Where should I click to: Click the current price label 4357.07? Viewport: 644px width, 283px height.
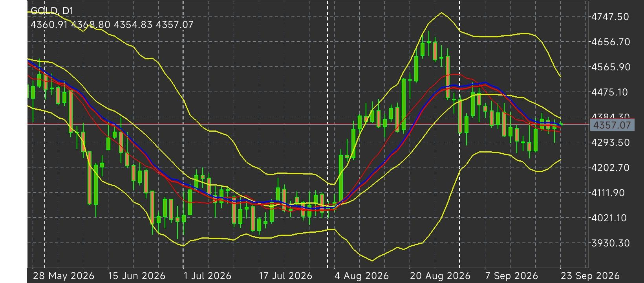[612, 125]
